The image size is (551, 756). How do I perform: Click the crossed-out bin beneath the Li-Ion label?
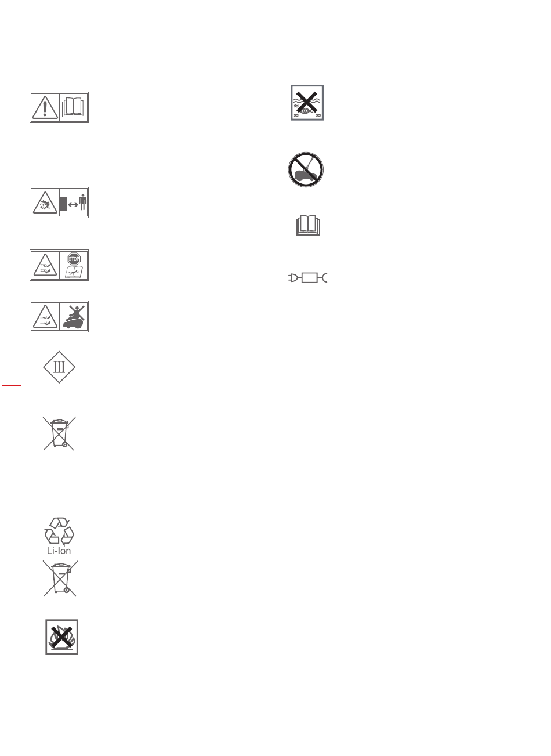tap(60, 578)
